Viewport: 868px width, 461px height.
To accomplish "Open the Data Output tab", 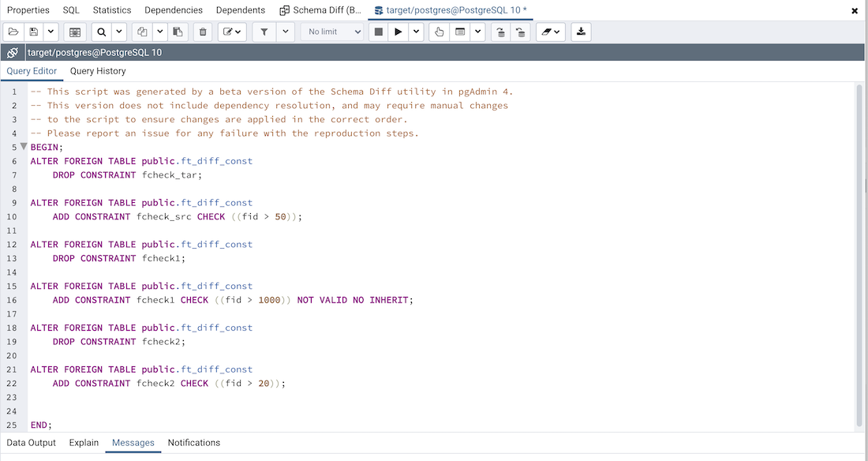I will coord(31,443).
